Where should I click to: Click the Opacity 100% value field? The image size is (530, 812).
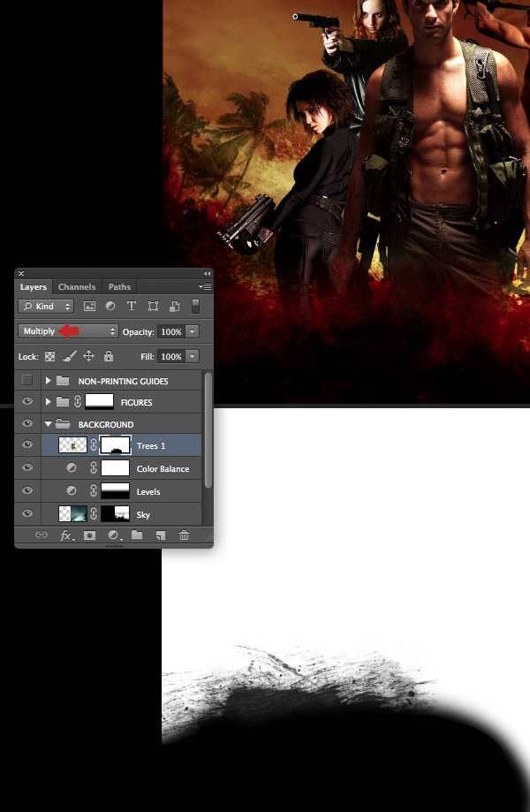170,331
